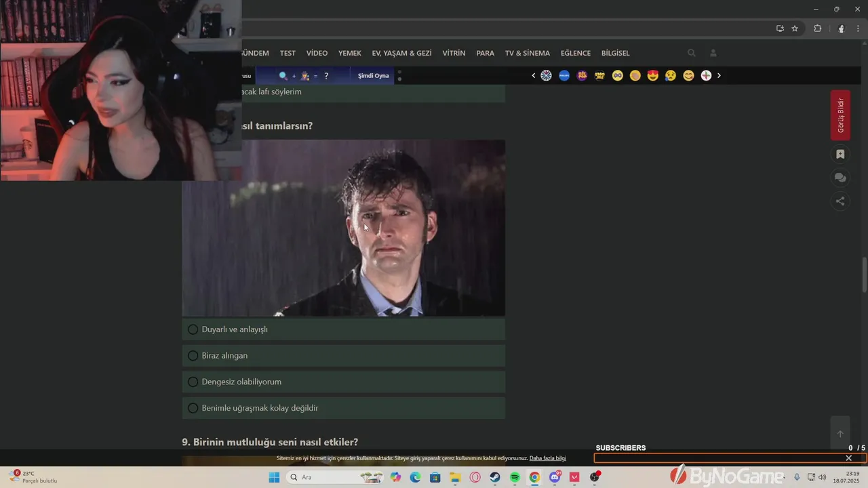Bookmark the quiz with the save icon

coord(840,155)
